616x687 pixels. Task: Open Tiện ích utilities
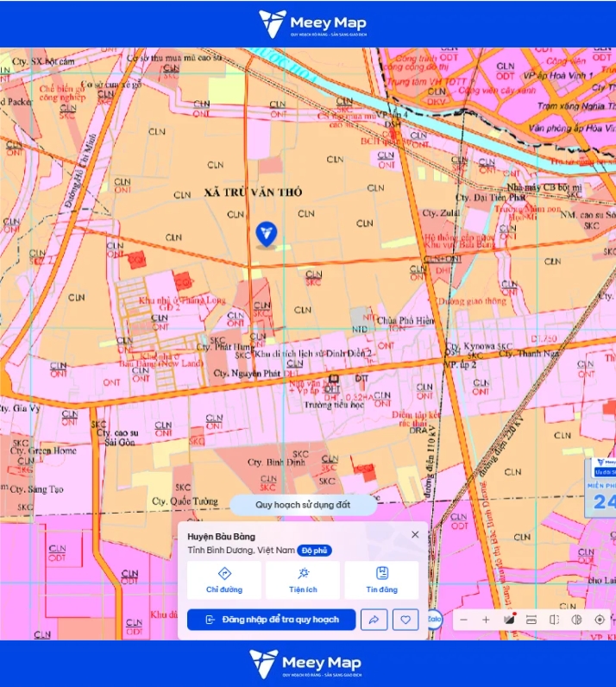[x=303, y=580]
